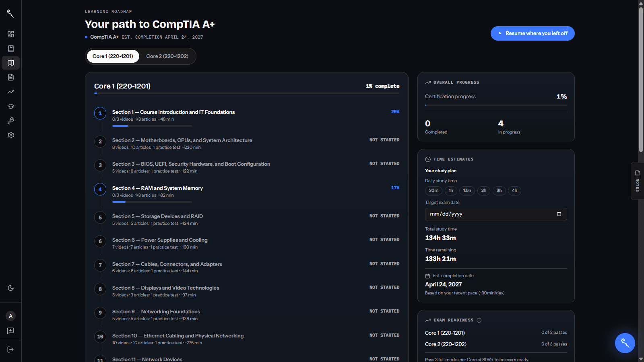The width and height of the screenshot is (644, 362).
Task: Click the Exam Readiness info icon
Action: (x=479, y=321)
